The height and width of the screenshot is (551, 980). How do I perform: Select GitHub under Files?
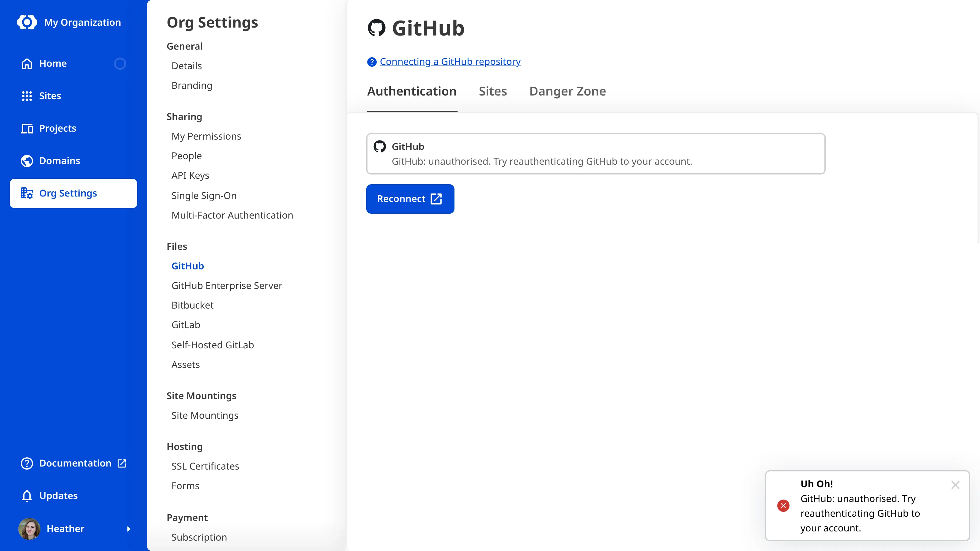(187, 266)
